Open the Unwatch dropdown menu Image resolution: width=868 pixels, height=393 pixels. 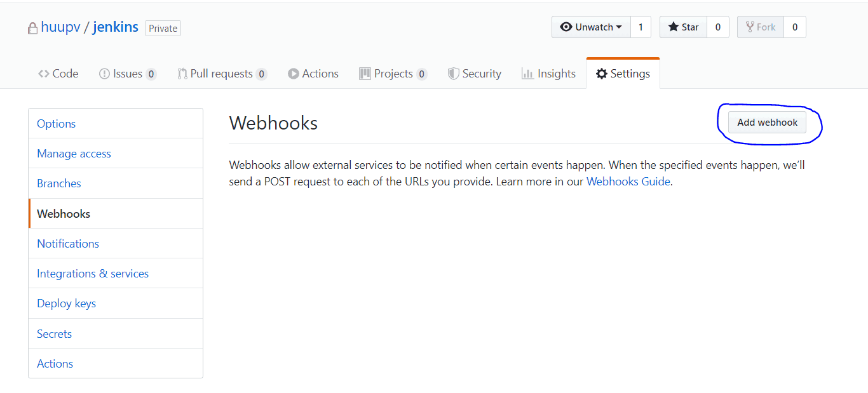pos(592,27)
